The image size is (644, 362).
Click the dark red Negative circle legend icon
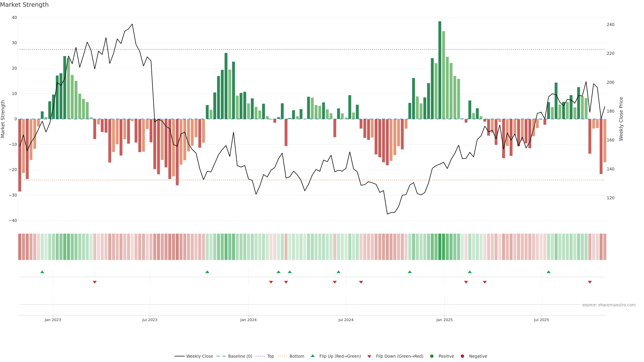462,356
